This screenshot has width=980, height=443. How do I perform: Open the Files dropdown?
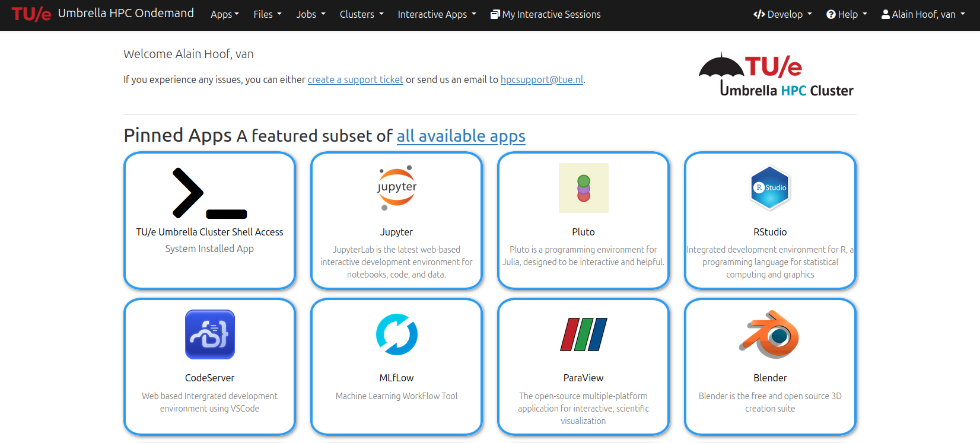(267, 14)
